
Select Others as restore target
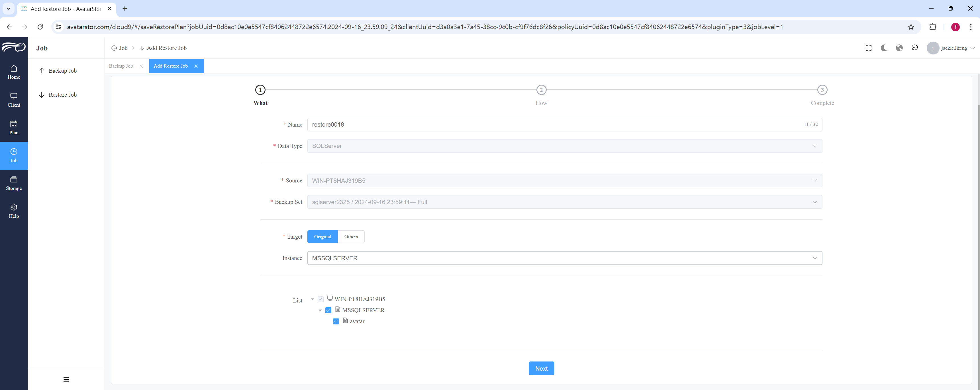[351, 237]
